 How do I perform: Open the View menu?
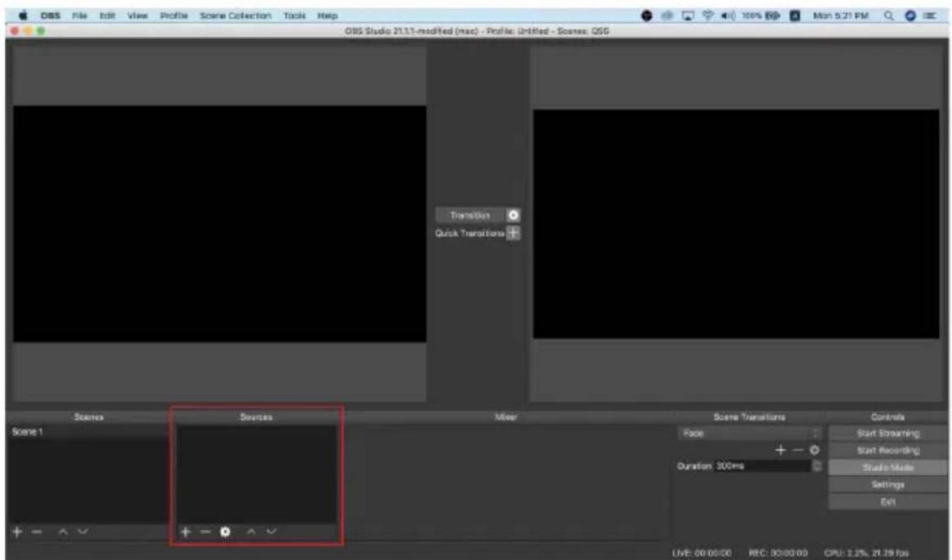coord(138,15)
